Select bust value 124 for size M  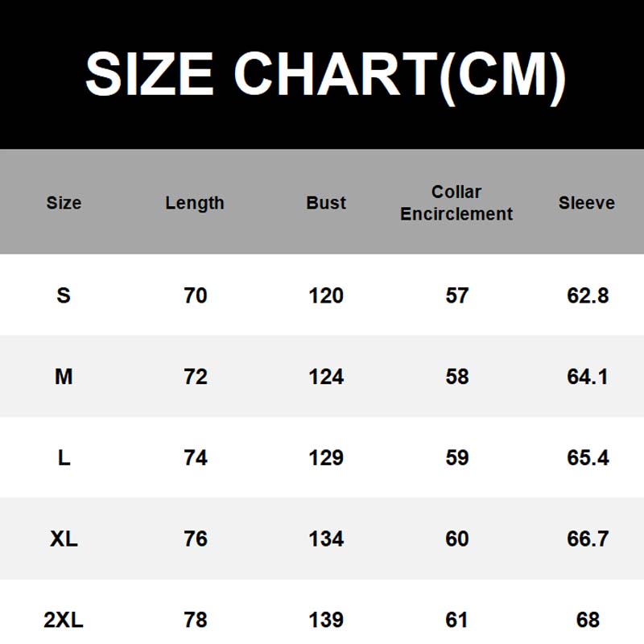click(x=326, y=377)
